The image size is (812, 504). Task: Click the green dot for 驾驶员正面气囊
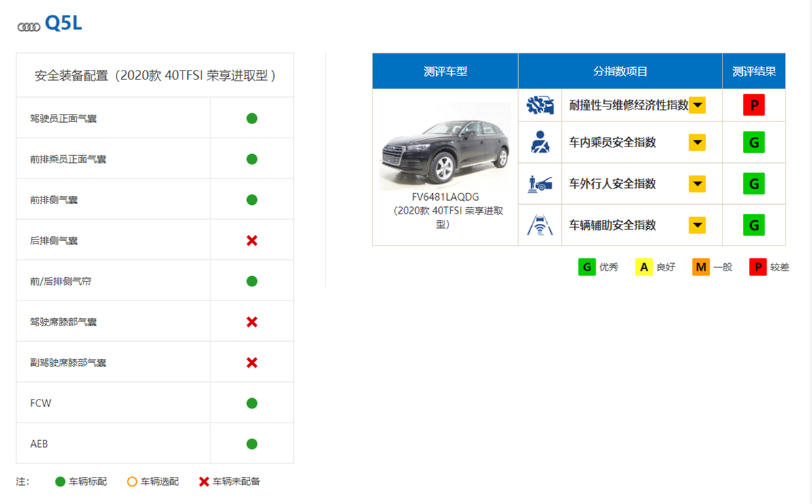point(252,119)
